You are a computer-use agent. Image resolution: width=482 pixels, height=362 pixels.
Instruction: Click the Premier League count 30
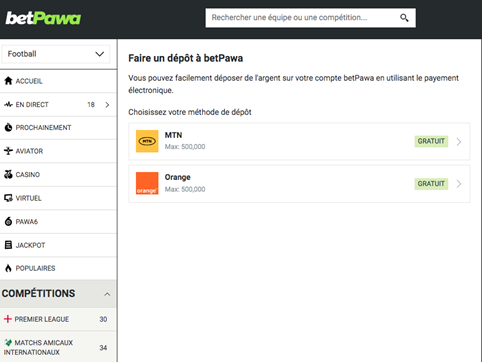point(103,319)
